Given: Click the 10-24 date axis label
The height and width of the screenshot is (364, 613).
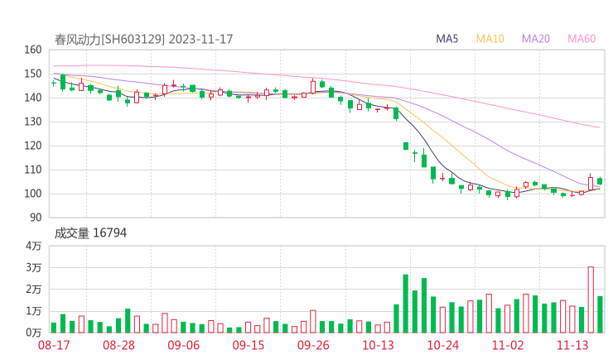Looking at the screenshot, I should 442,345.
